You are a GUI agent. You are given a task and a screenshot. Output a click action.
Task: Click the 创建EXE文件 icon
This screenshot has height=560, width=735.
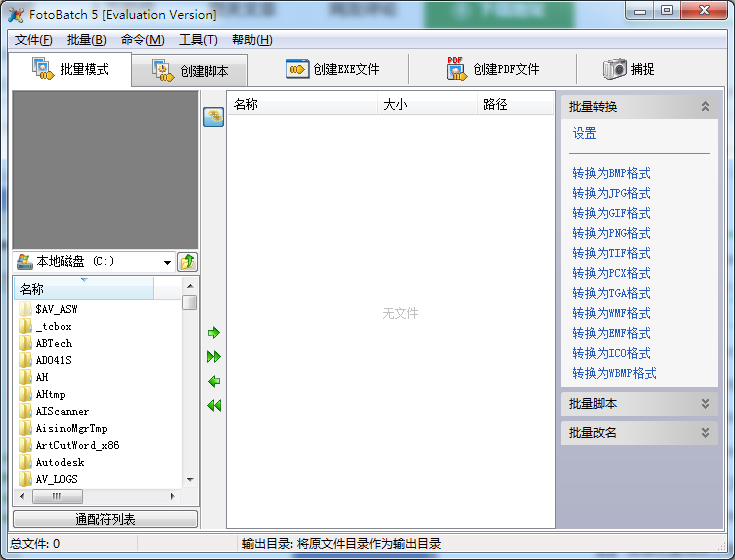[298, 69]
